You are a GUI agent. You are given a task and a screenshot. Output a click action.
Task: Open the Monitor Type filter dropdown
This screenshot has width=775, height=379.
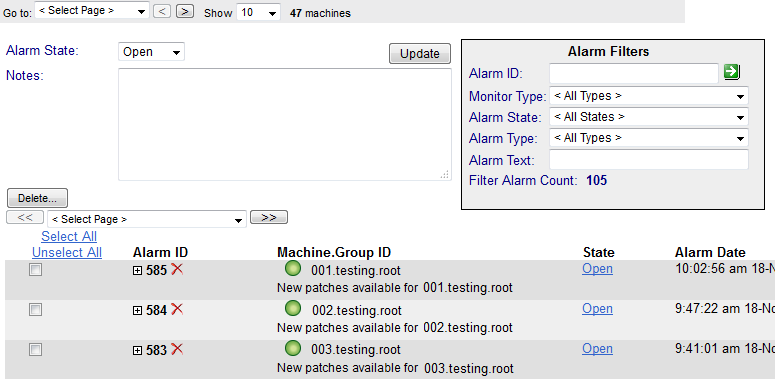coord(648,96)
